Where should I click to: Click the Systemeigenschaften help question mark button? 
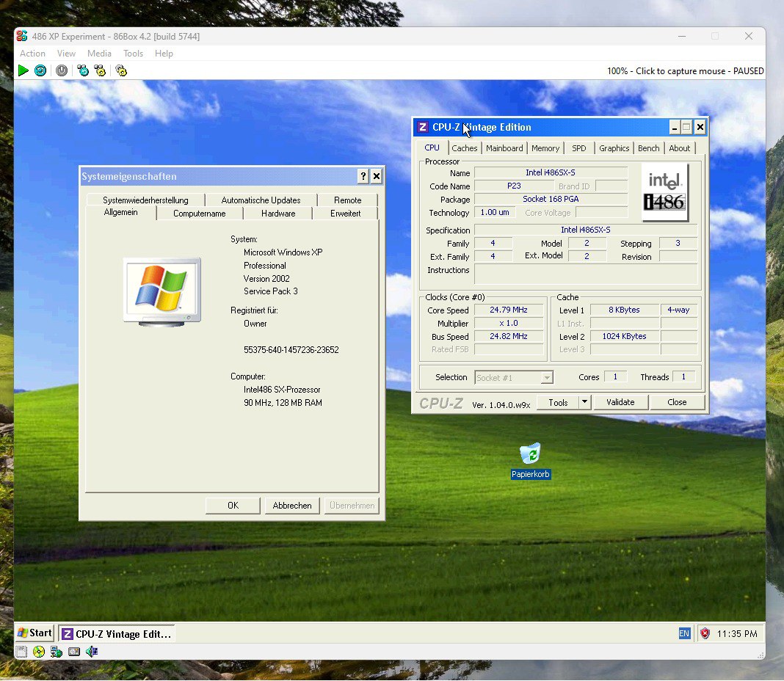point(363,176)
